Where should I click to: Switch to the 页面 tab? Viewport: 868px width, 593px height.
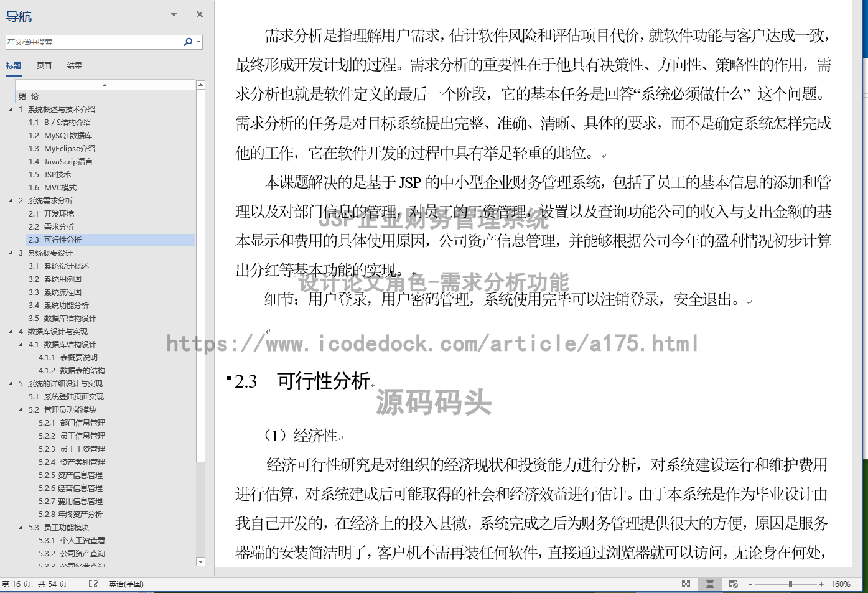[x=44, y=65]
